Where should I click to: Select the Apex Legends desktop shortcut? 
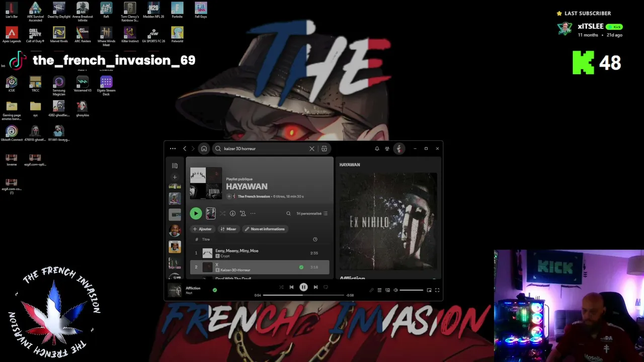pyautogui.click(x=12, y=35)
